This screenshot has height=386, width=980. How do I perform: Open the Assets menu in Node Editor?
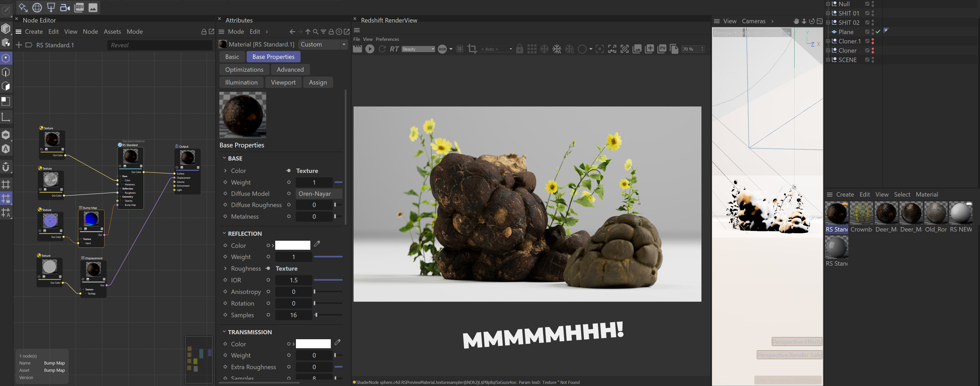pyautogui.click(x=112, y=32)
